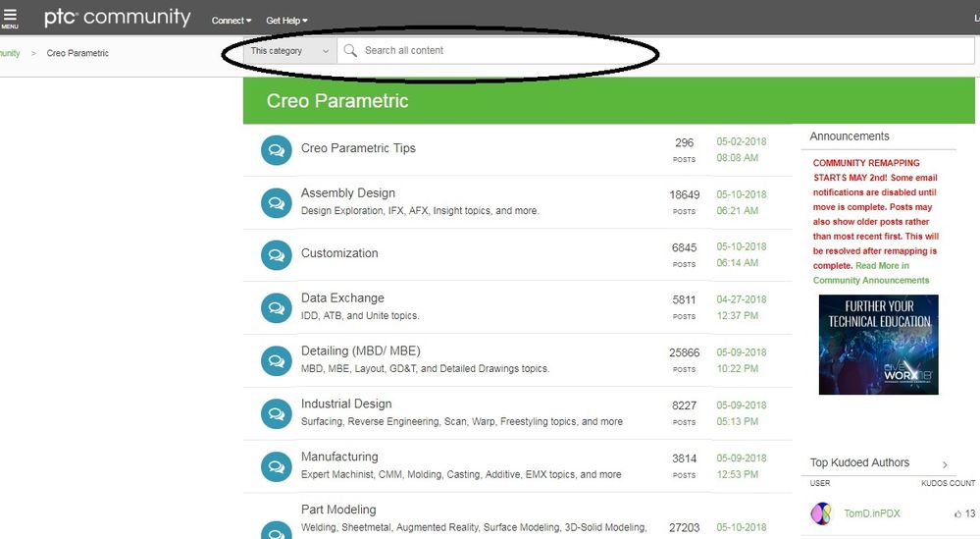The image size is (980, 539).
Task: Open Industrial Design forum
Action: (346, 404)
